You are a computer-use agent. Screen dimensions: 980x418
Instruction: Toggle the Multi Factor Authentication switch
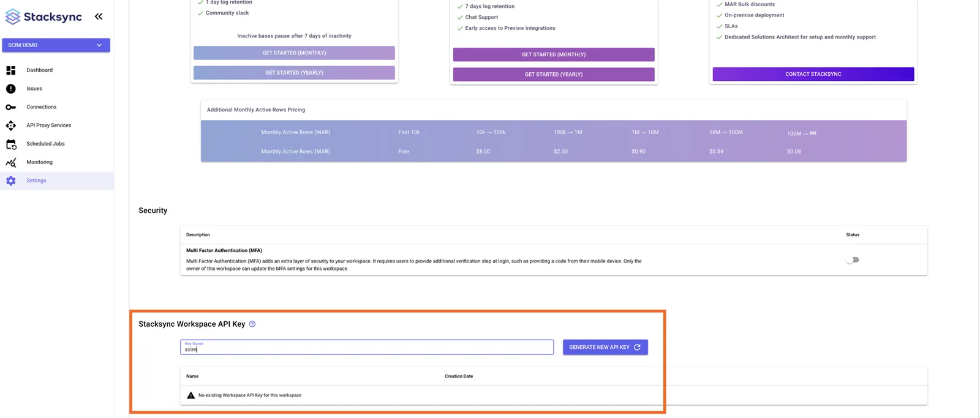(853, 259)
